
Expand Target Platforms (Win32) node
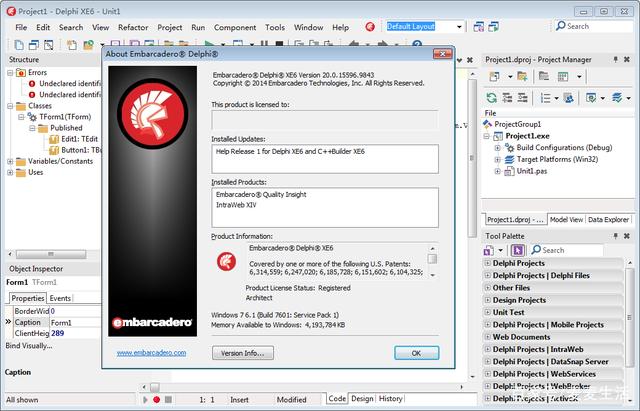[498, 160]
